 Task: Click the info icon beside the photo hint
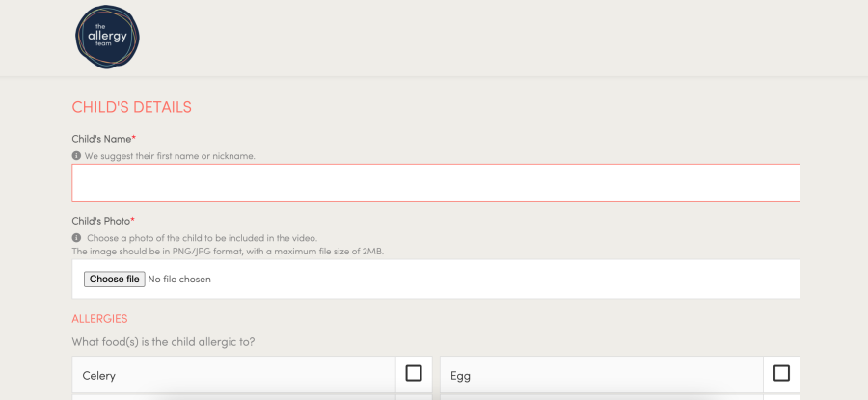[x=76, y=238]
